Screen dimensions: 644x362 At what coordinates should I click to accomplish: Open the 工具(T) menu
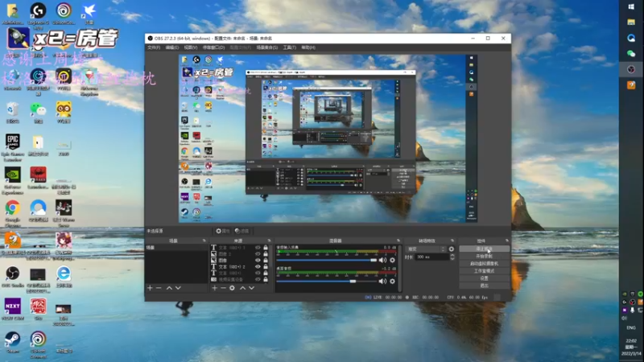(289, 47)
